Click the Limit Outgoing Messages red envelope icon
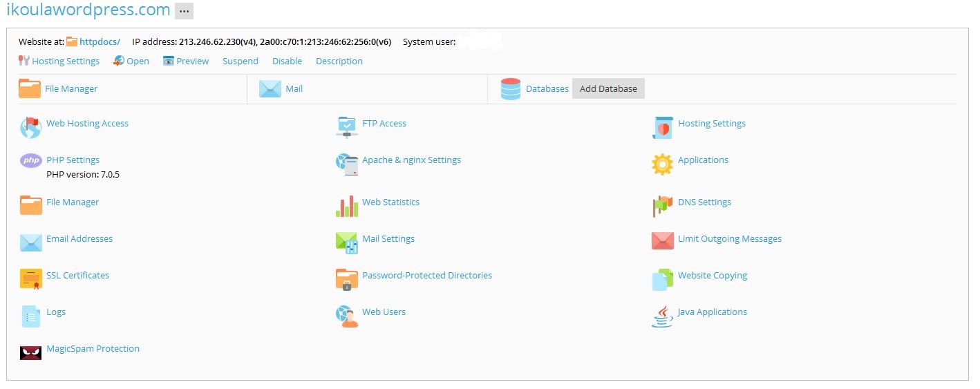 663,241
